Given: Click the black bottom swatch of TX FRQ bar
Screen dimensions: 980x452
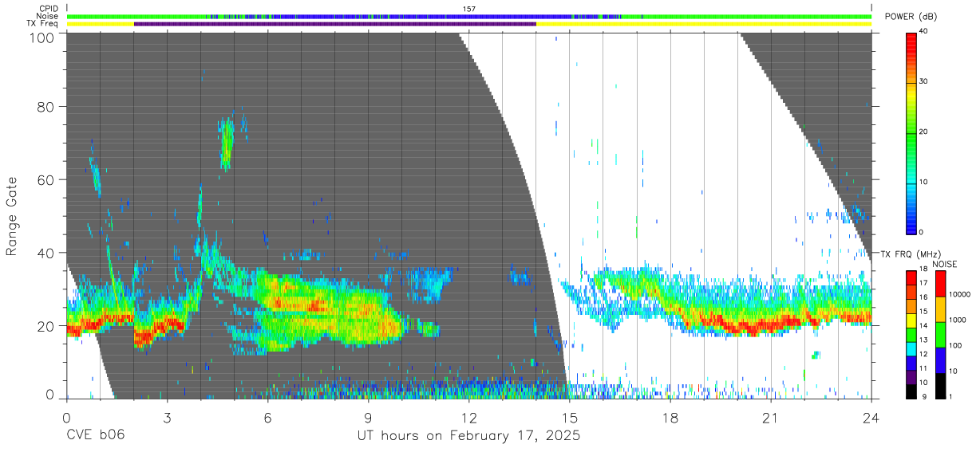Looking at the screenshot, I should click(x=911, y=391).
